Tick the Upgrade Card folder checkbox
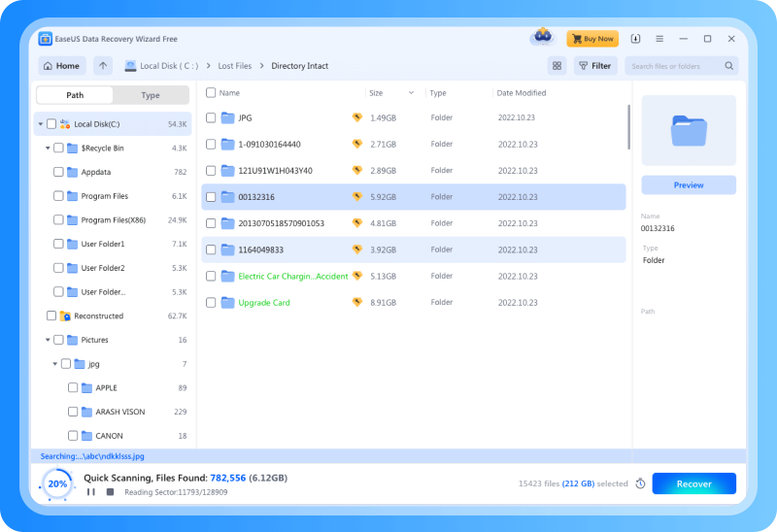The image size is (777, 532). coord(211,303)
